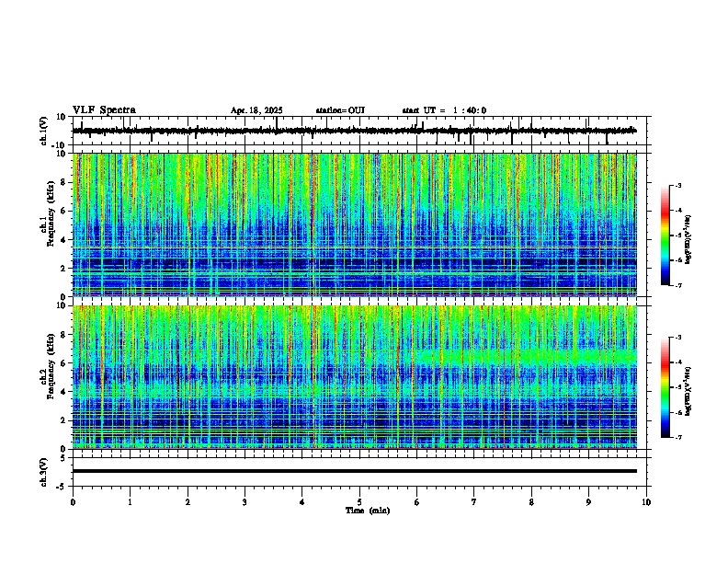
Task: Click the "Time (min)" axis label
Action: point(368,511)
